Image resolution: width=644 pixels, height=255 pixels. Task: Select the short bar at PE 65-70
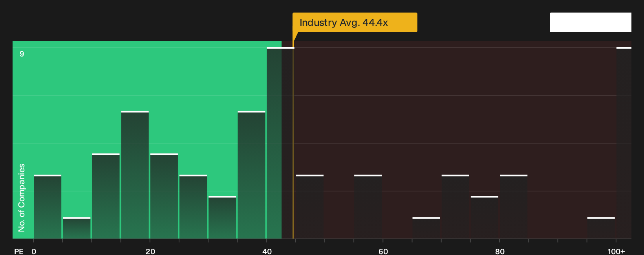[426, 228]
